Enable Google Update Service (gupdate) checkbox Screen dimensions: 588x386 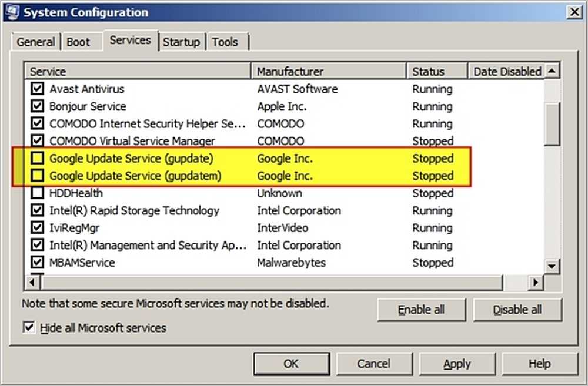(x=37, y=158)
